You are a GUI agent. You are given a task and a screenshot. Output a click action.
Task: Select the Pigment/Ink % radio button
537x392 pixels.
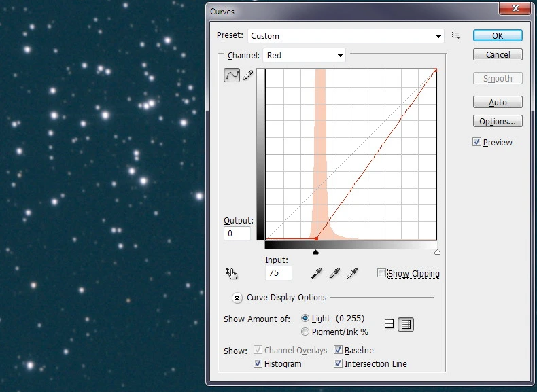305,332
